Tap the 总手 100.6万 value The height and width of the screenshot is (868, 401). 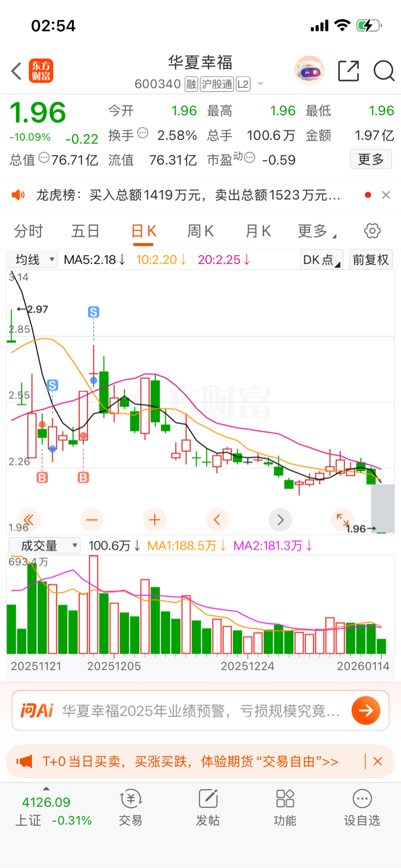coord(270,136)
